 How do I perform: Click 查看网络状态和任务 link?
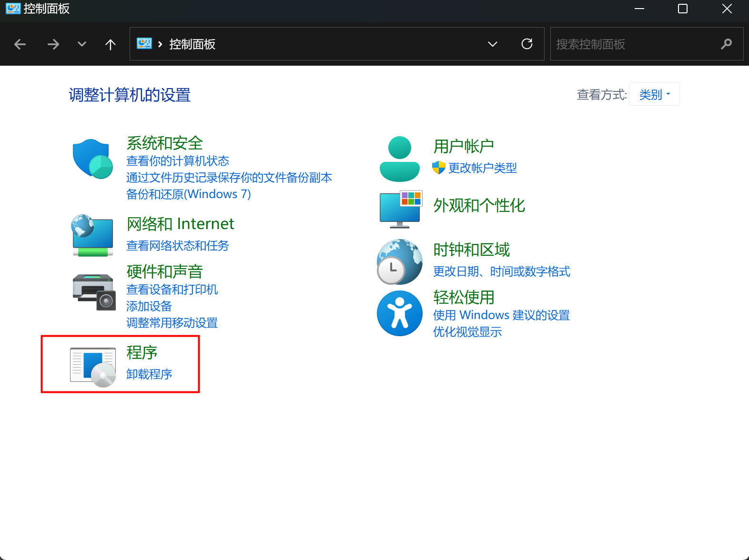(177, 246)
